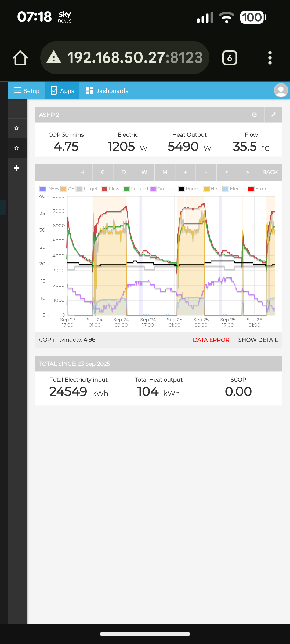Switch to the Apps tab

click(x=62, y=91)
